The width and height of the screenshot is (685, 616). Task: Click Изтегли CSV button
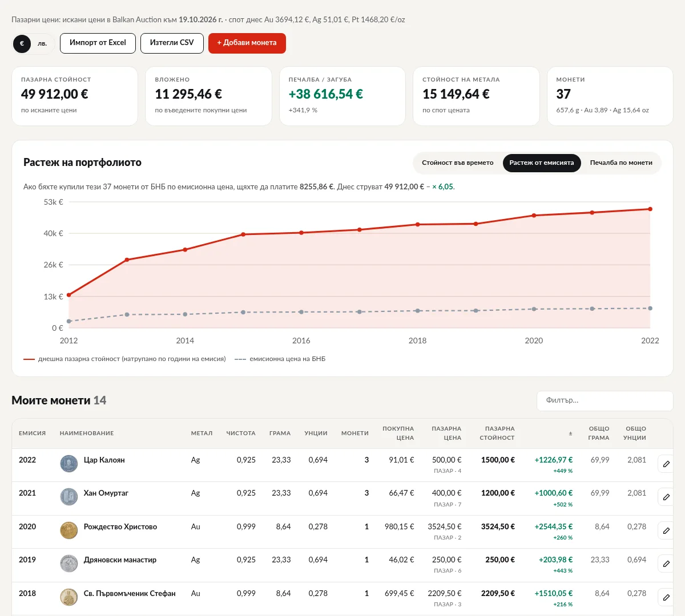pyautogui.click(x=172, y=43)
